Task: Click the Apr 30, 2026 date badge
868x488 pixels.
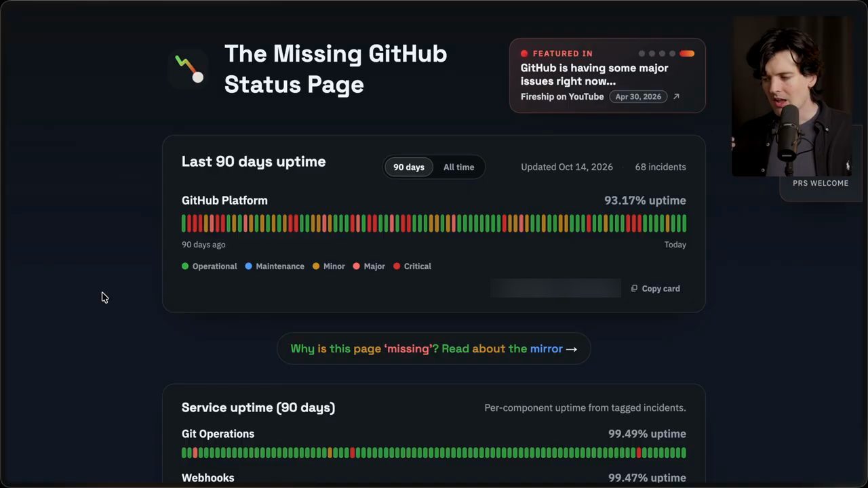Action: tap(638, 96)
